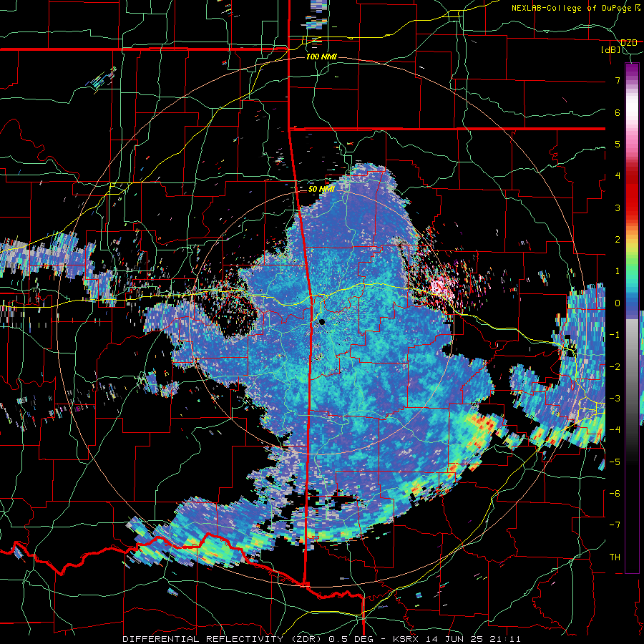Viewport: 644px width, 644px height.
Task: Click the -5 value on the dB scale
Action: (x=615, y=462)
